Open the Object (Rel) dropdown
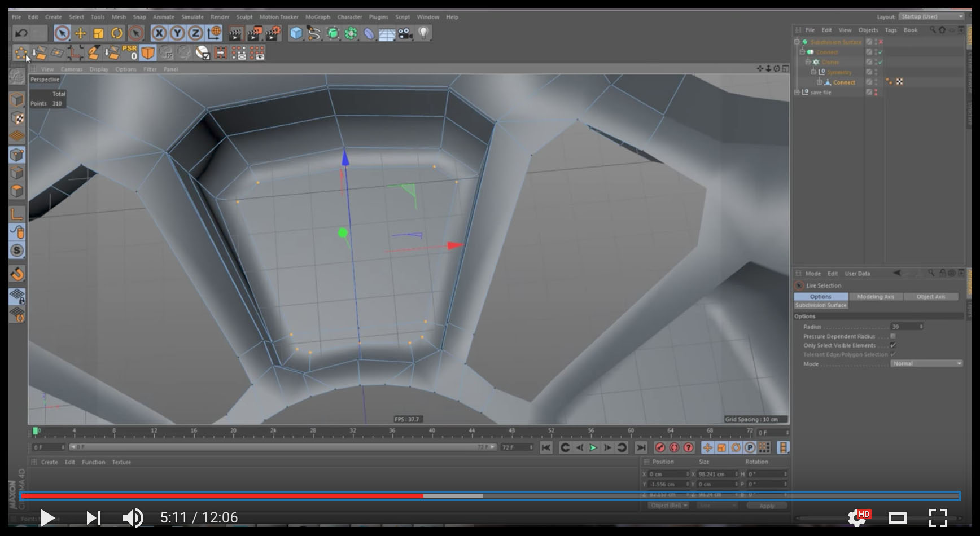The width and height of the screenshot is (980, 536). [x=670, y=506]
